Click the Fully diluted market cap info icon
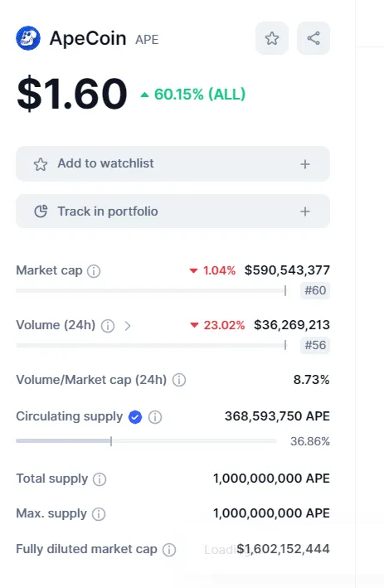 pos(169,550)
